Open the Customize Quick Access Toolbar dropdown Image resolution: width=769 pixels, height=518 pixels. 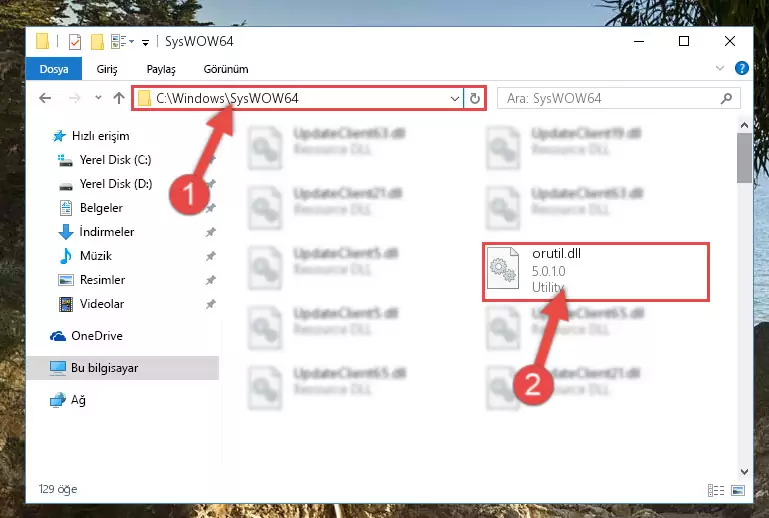[x=145, y=43]
